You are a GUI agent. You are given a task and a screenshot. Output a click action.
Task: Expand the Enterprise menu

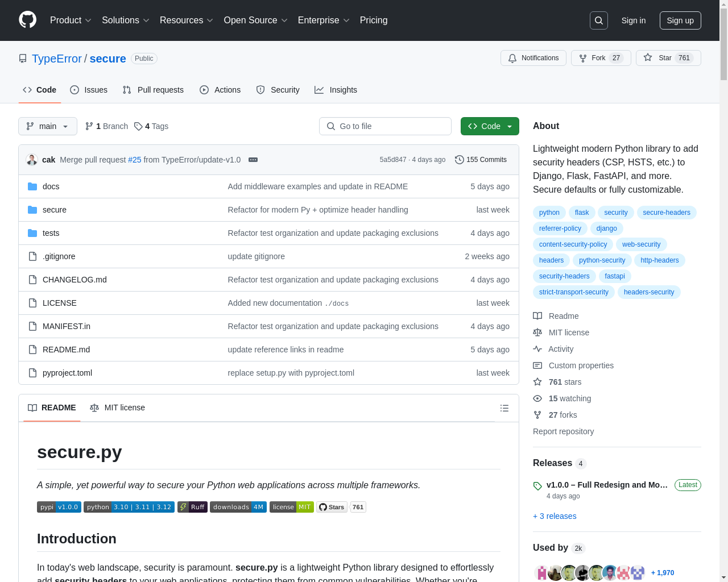point(324,20)
